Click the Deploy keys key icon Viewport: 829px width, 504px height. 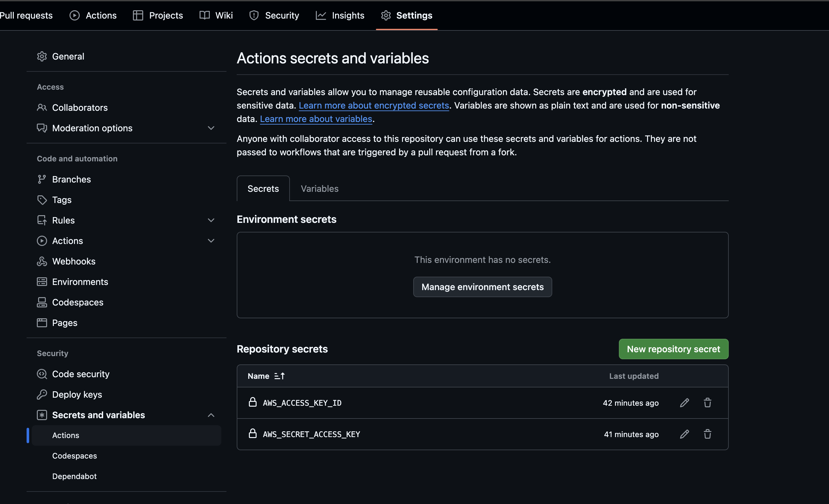click(42, 394)
